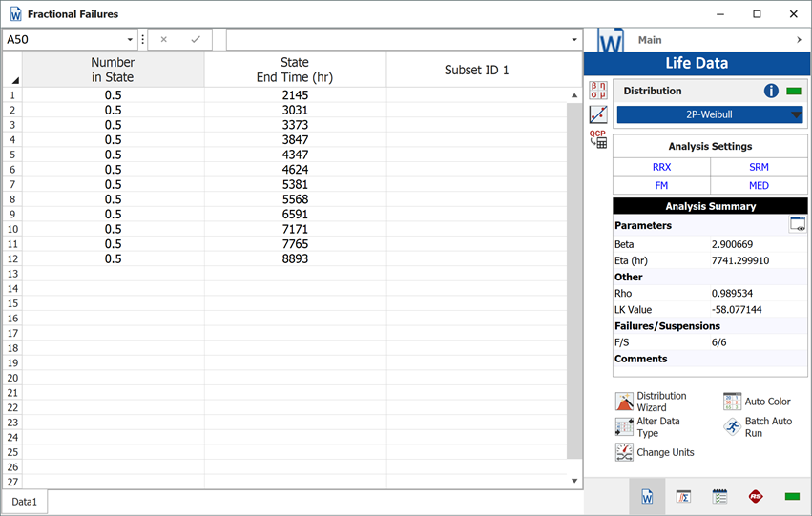Viewport: 812px width, 516px height.
Task: Click the blue distribution info icon
Action: click(771, 92)
